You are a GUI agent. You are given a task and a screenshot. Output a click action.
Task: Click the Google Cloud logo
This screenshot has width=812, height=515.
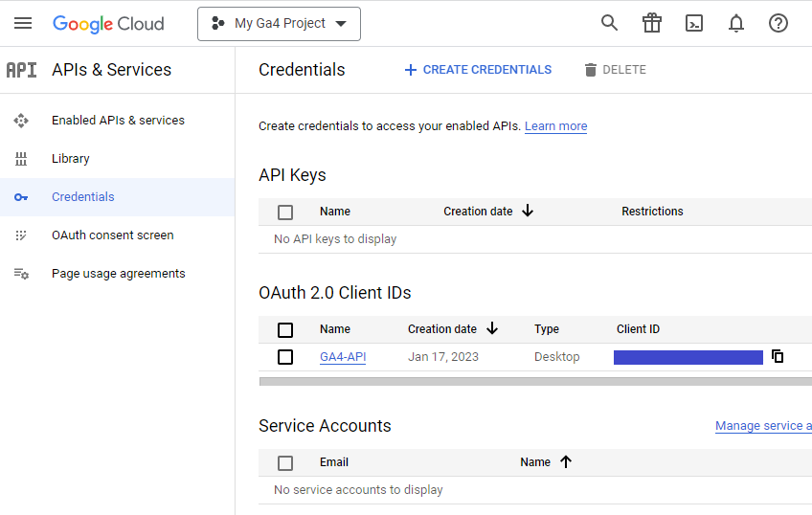pyautogui.click(x=108, y=24)
